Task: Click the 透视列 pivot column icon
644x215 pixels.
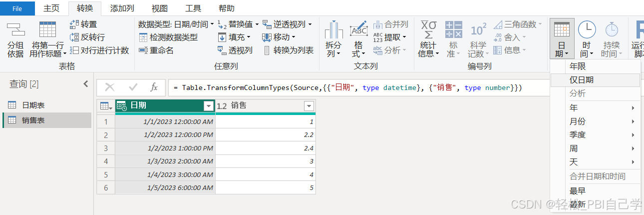Action: (222, 50)
